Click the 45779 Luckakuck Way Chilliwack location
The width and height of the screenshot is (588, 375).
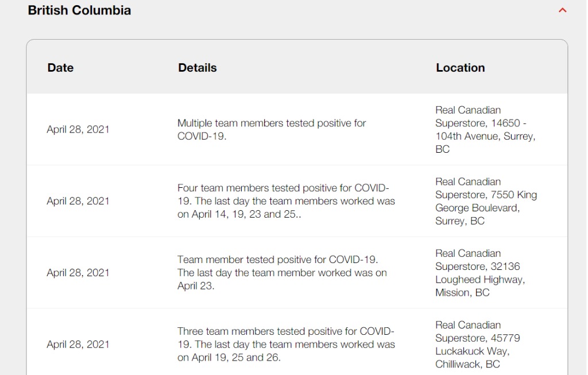477,344
